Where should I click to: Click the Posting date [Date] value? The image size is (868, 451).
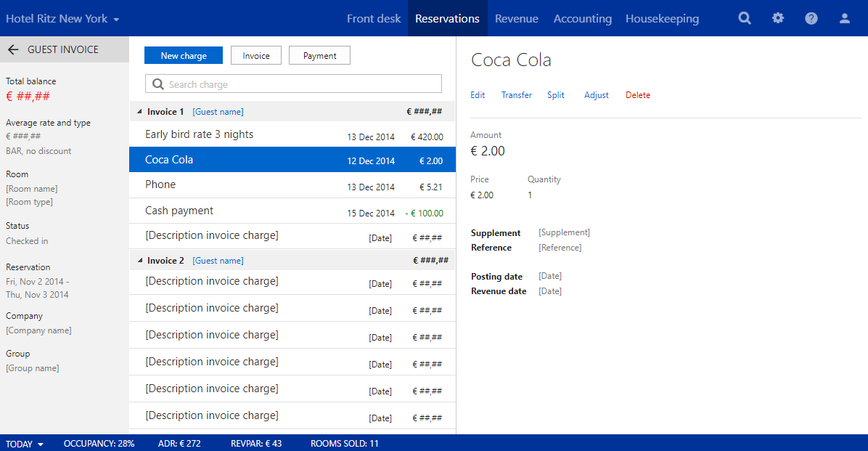point(549,276)
